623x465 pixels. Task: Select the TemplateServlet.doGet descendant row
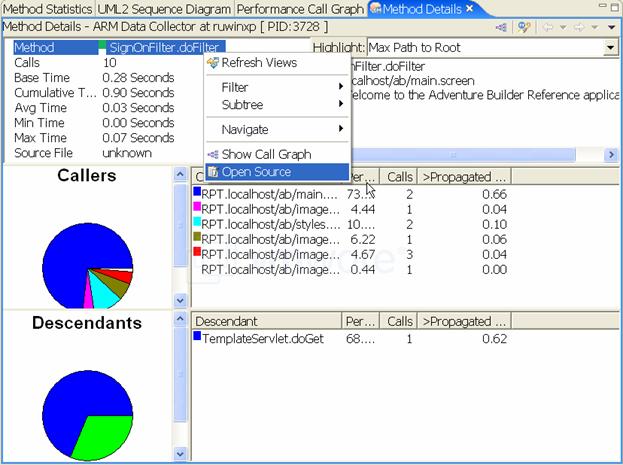[x=350, y=339]
